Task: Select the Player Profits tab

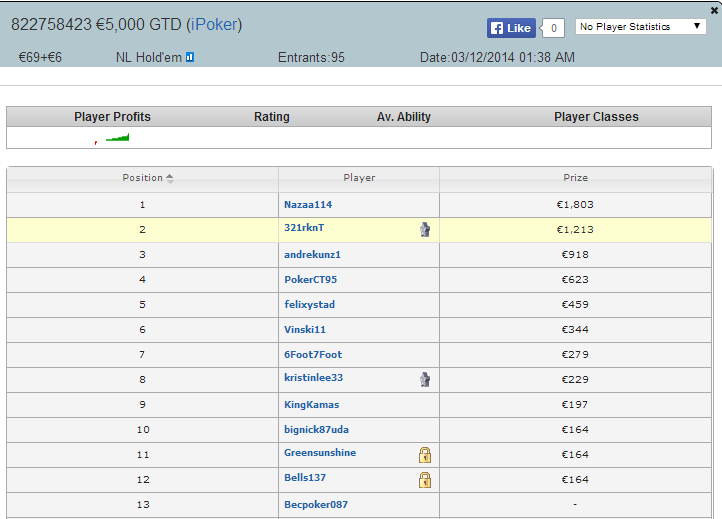Action: (112, 117)
